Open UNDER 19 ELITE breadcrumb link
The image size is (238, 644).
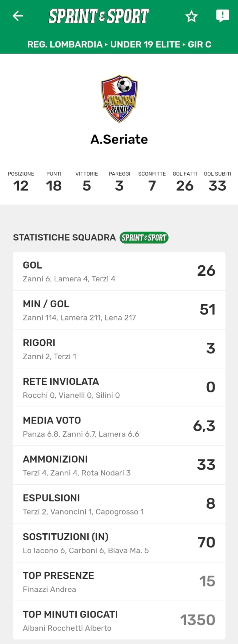pyautogui.click(x=145, y=44)
